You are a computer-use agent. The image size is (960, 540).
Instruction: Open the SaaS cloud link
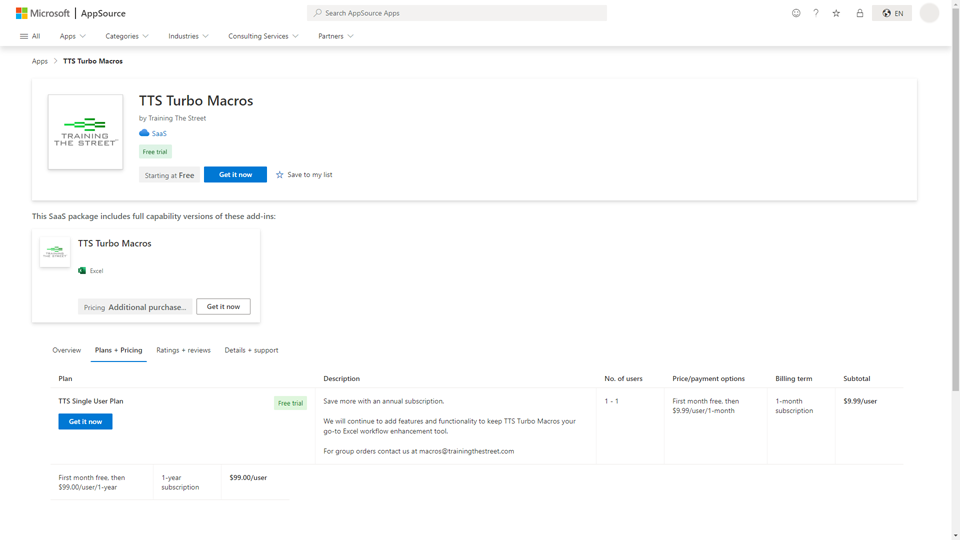coord(153,133)
